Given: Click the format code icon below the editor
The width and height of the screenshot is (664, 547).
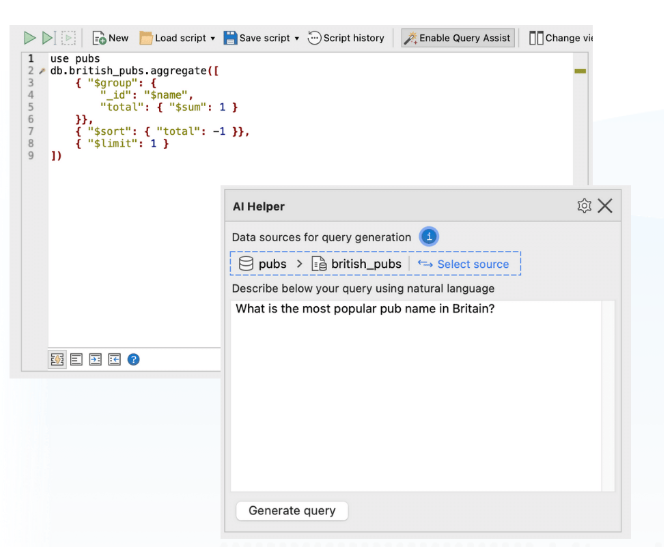Looking at the screenshot, I should (76, 359).
